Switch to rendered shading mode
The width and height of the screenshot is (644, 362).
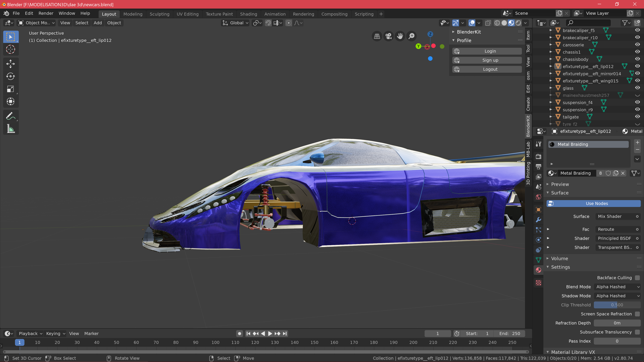click(518, 23)
